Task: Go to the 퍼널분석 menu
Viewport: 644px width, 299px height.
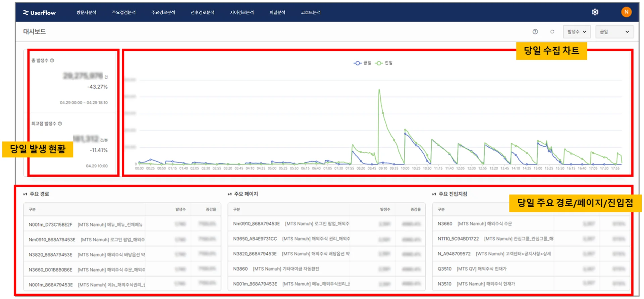Action: click(277, 12)
